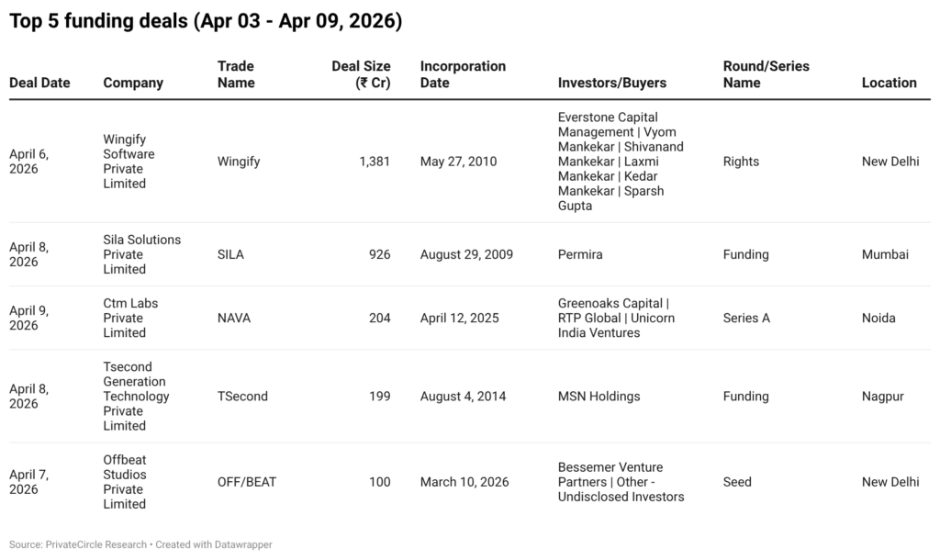Click the TSecond trade name cell
This screenshot has width=940, height=560.
coord(242,397)
